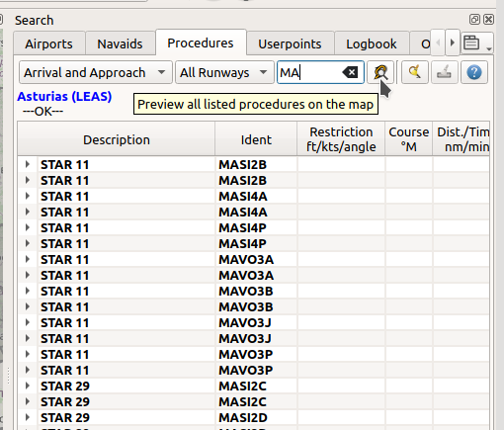Expand the first STAR 11 MASI2B row
The image size is (504, 430).
28,164
